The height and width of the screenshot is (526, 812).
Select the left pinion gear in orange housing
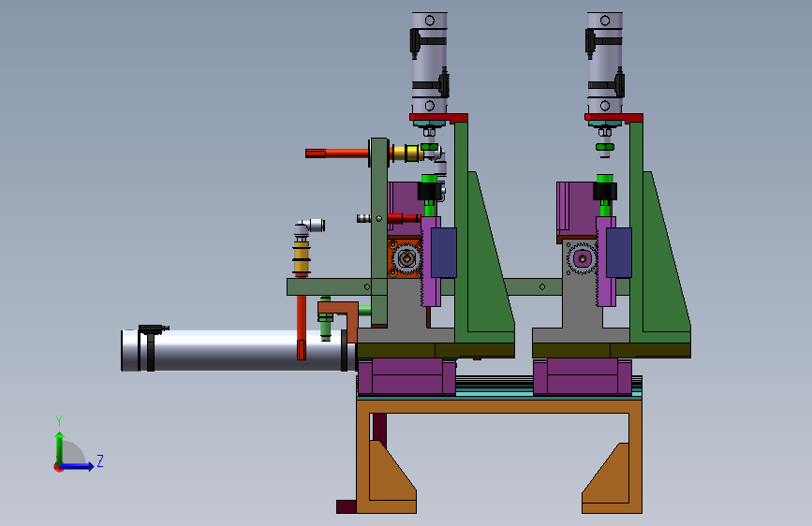click(406, 258)
